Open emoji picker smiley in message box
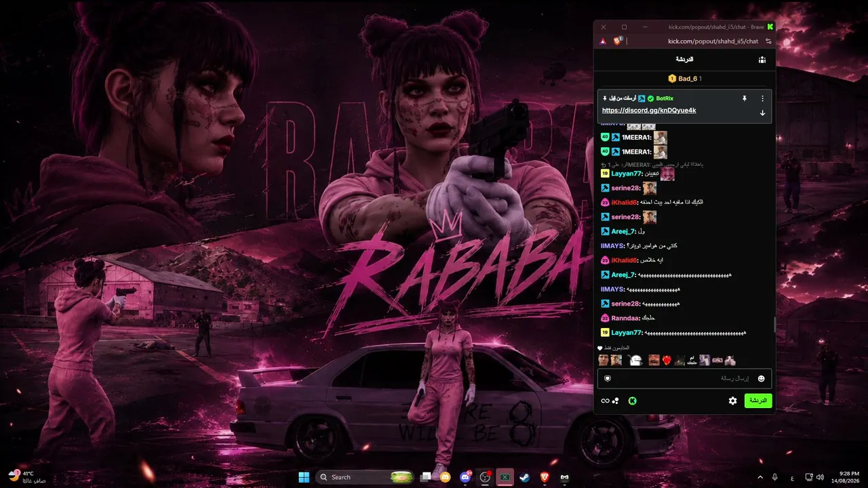 pyautogui.click(x=761, y=378)
